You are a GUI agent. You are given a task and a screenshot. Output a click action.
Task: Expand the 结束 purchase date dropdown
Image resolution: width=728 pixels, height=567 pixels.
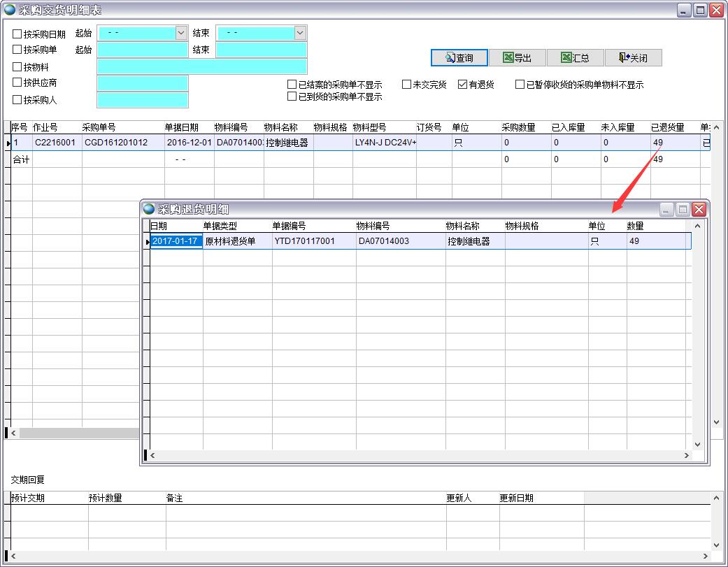(300, 33)
